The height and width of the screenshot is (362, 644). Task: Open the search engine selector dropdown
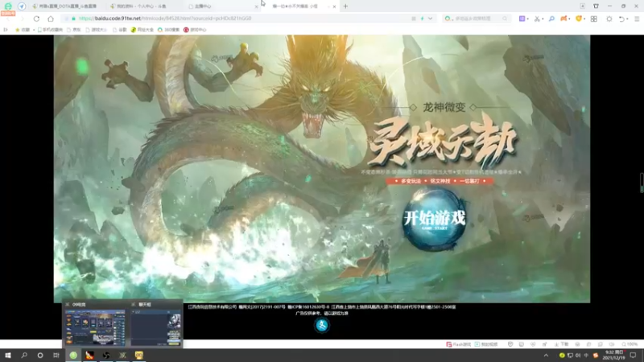pos(448,19)
